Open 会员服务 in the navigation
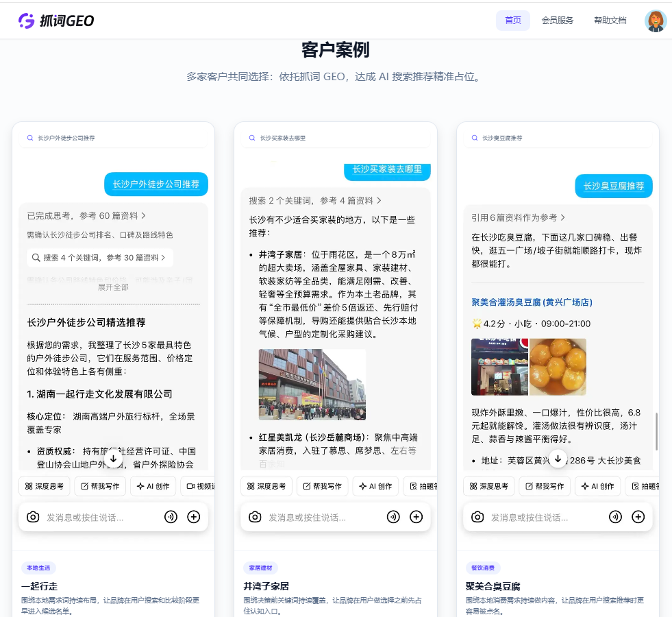 (x=557, y=21)
